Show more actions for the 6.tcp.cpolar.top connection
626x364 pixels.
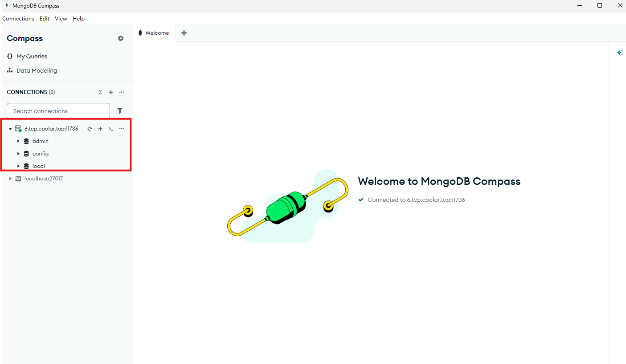tap(122, 129)
